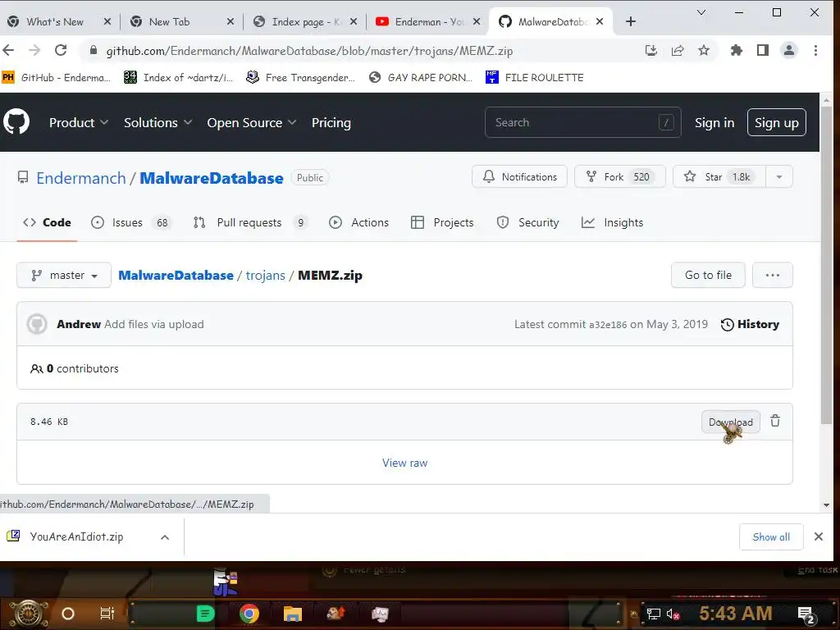Open the Start menu gear button on taskbar
The image size is (840, 630).
(x=29, y=614)
